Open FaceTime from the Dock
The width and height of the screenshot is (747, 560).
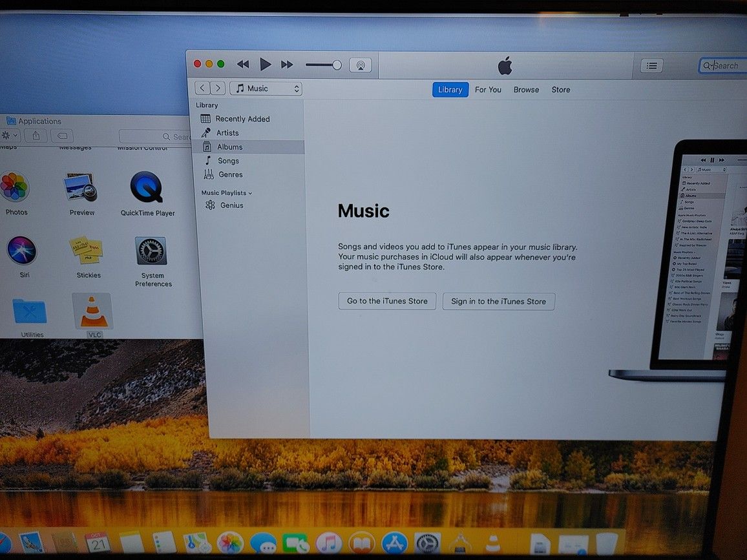(296, 543)
